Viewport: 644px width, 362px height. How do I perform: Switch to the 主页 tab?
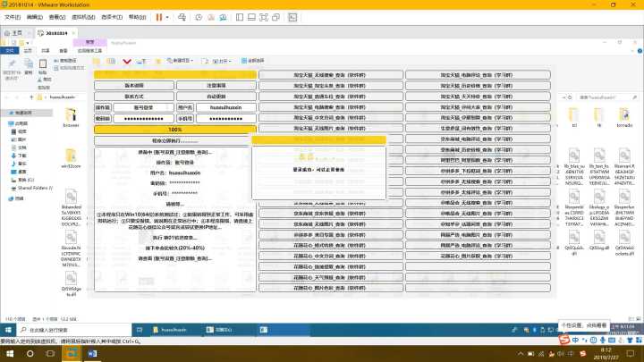(17, 32)
